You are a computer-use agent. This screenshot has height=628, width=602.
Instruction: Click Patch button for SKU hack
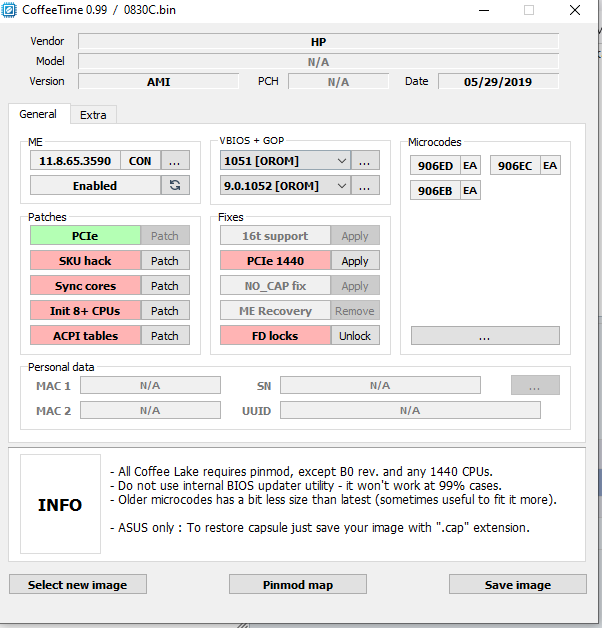165,261
